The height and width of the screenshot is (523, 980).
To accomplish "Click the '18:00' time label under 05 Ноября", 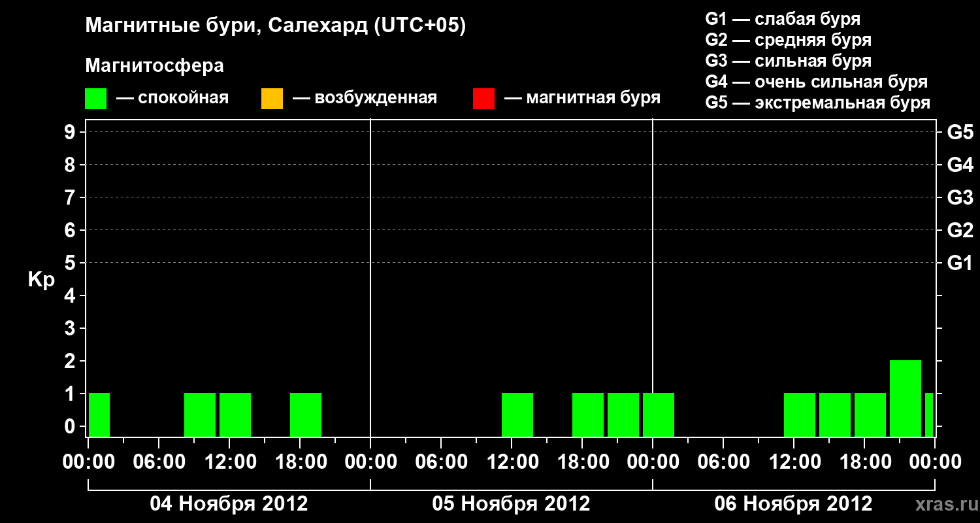I will tap(582, 462).
